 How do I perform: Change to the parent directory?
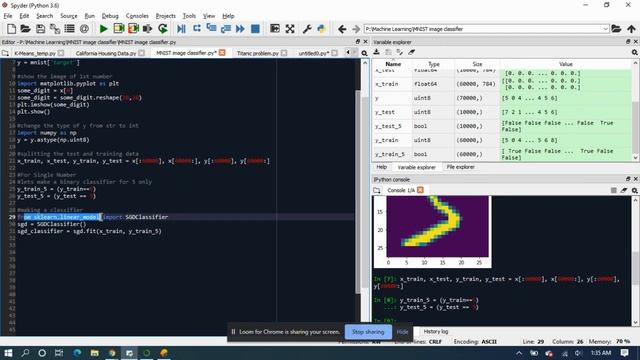(631, 29)
